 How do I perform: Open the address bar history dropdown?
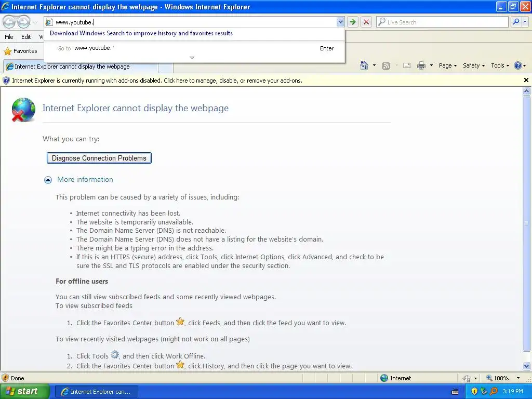340,22
